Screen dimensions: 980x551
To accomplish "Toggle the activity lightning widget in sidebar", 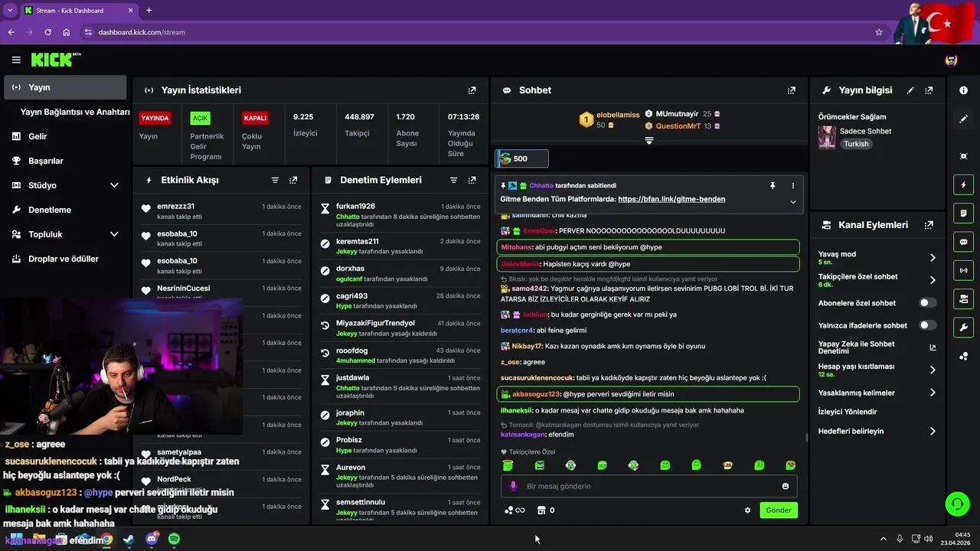I will point(963,184).
